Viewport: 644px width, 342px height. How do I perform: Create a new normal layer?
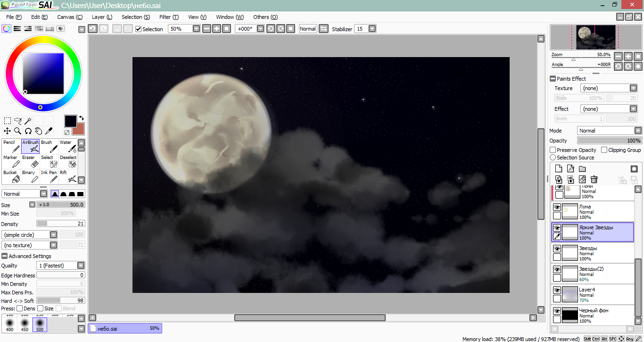[x=559, y=169]
